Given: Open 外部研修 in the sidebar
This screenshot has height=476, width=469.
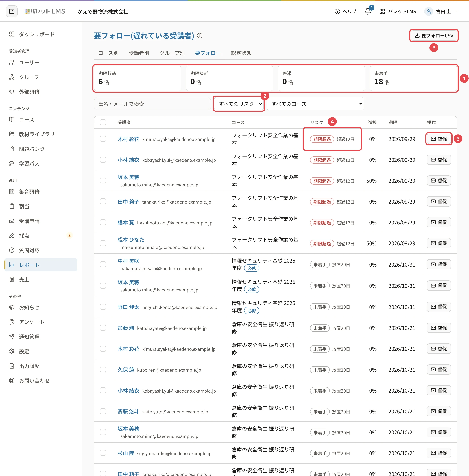Looking at the screenshot, I should (41, 92).
